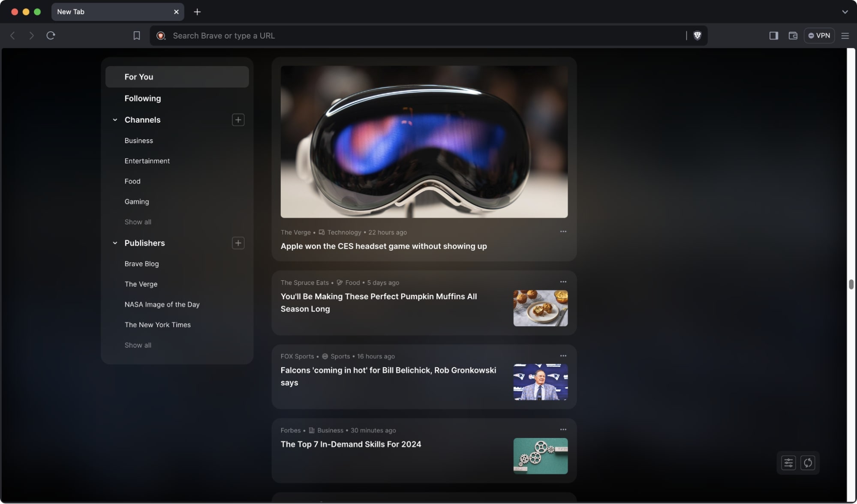
Task: Go forward using the forward arrow
Action: pyautogui.click(x=31, y=36)
